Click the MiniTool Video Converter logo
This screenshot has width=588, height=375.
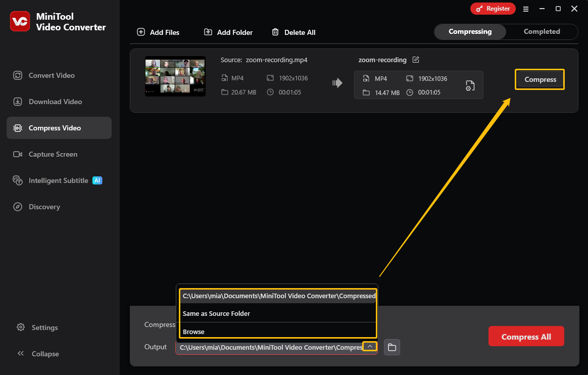pos(21,21)
